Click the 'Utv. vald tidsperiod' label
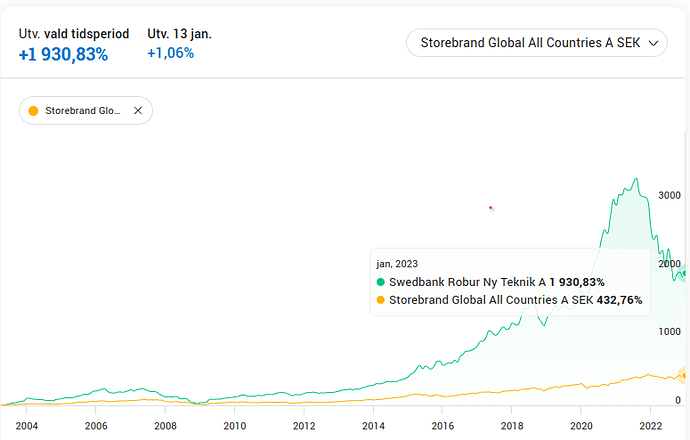Image resolution: width=690 pixels, height=440 pixels. click(x=74, y=34)
